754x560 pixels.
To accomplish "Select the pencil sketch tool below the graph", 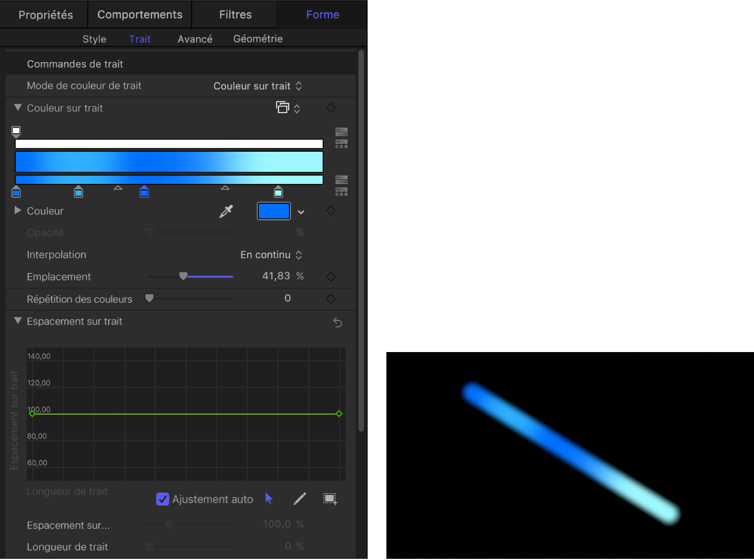I will coord(299,498).
